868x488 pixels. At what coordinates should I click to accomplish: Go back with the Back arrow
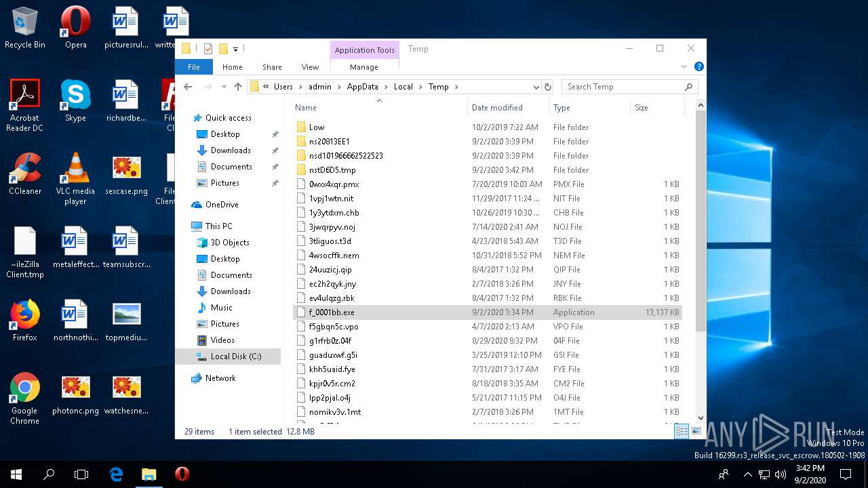point(188,87)
